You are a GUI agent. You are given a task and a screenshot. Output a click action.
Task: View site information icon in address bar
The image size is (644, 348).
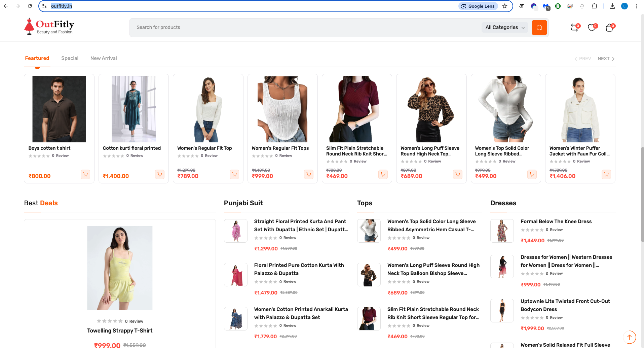(44, 6)
